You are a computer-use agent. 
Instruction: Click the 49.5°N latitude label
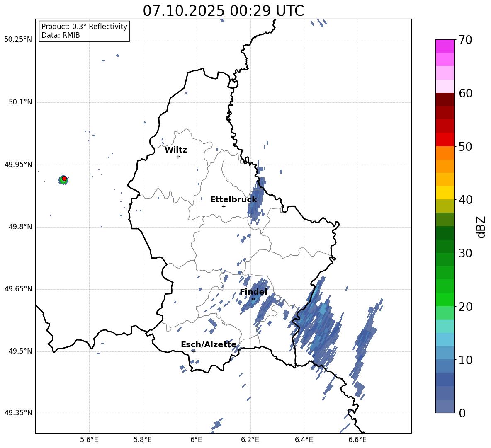(x=20, y=351)
